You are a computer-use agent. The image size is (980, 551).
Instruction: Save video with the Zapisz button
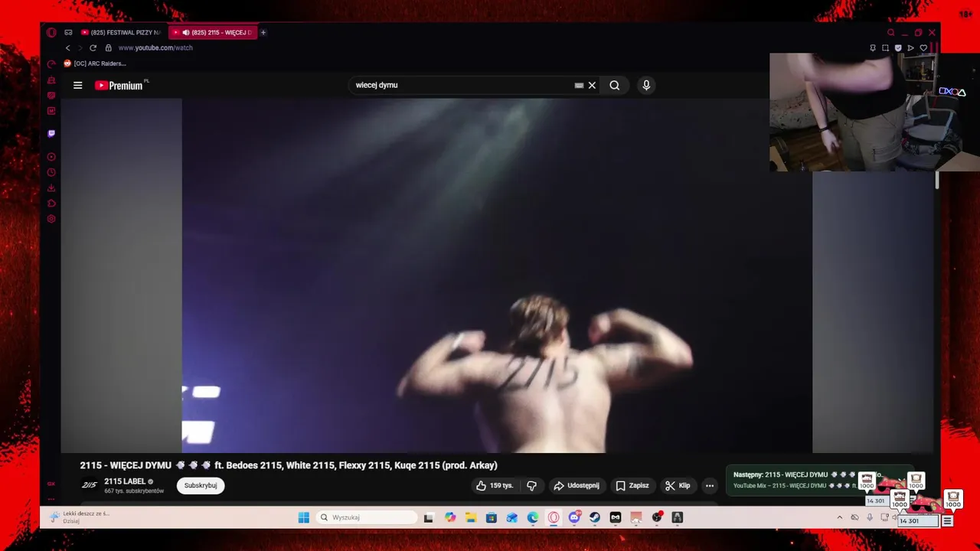click(x=632, y=485)
